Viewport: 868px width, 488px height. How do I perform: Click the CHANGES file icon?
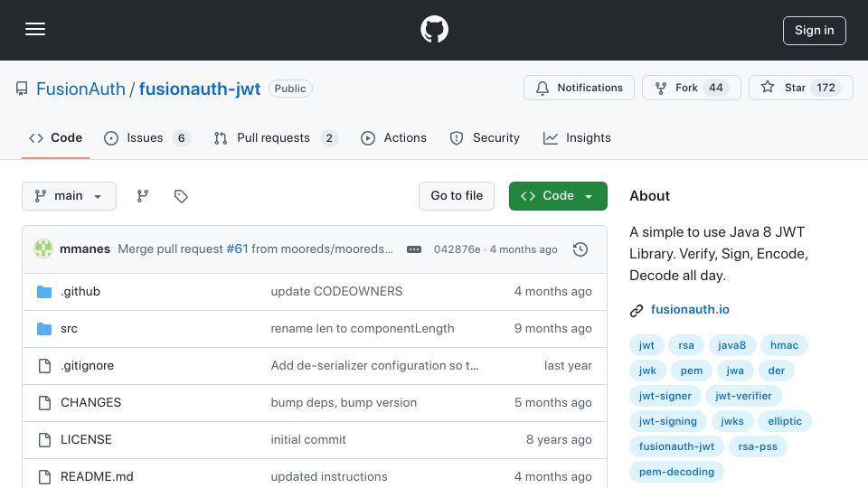(44, 403)
